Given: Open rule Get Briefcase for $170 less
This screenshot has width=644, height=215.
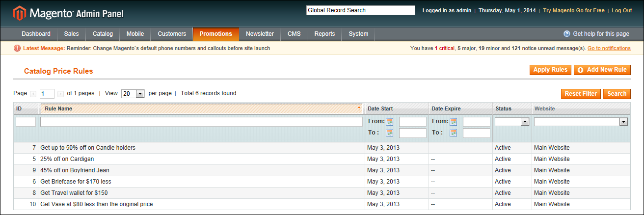Looking at the screenshot, I should 76,182.
